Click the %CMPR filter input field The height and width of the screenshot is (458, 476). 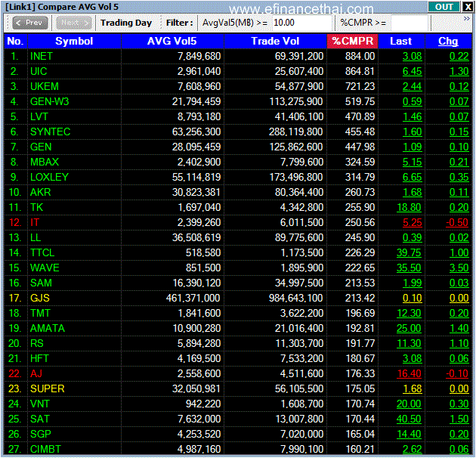(x=410, y=23)
